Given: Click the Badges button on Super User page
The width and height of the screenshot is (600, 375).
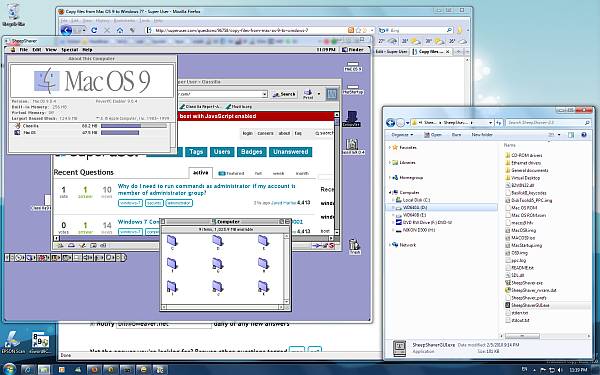Looking at the screenshot, I should (x=251, y=152).
